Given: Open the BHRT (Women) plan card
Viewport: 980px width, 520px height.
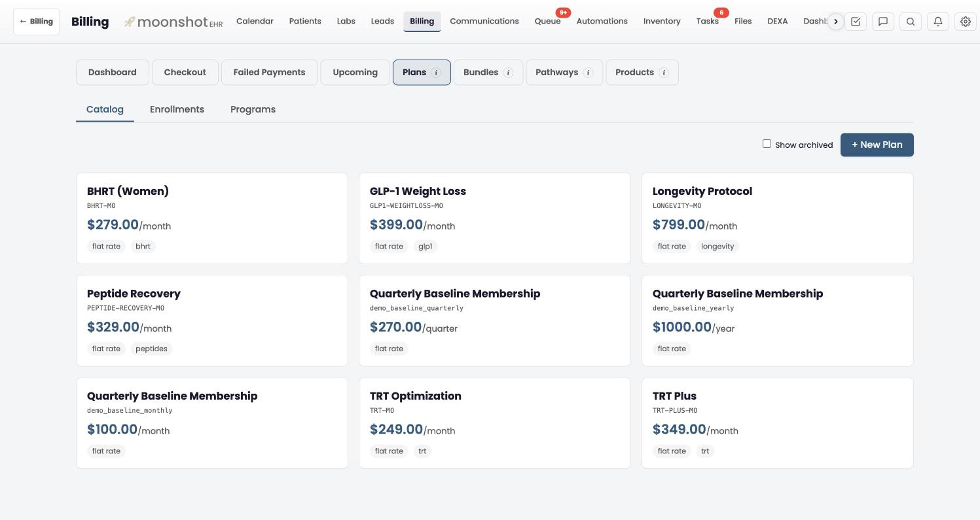Looking at the screenshot, I should click(212, 218).
